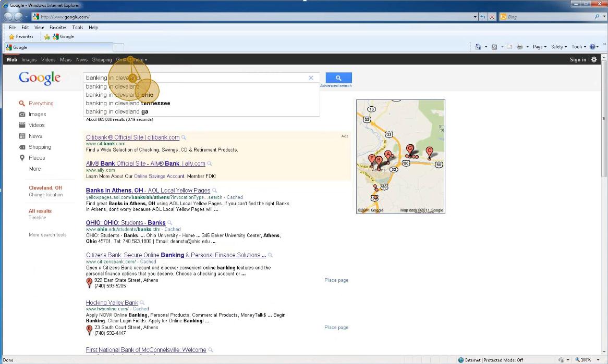Click the address bar refresh icon
The height and width of the screenshot is (364, 608).
pyautogui.click(x=483, y=17)
